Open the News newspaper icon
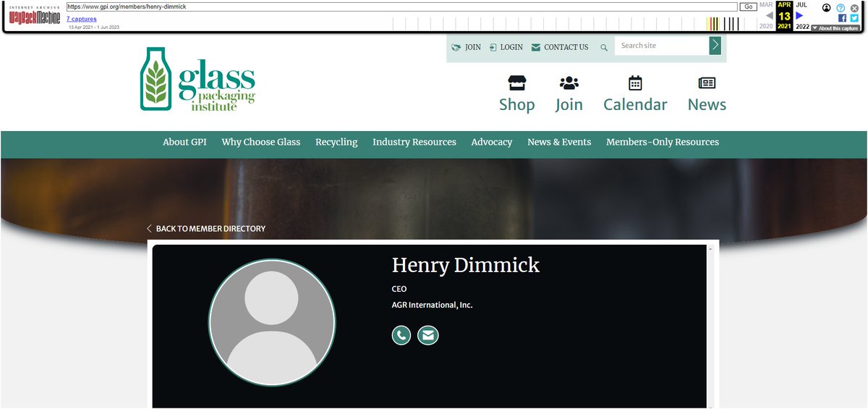This screenshot has width=868, height=409. (707, 83)
